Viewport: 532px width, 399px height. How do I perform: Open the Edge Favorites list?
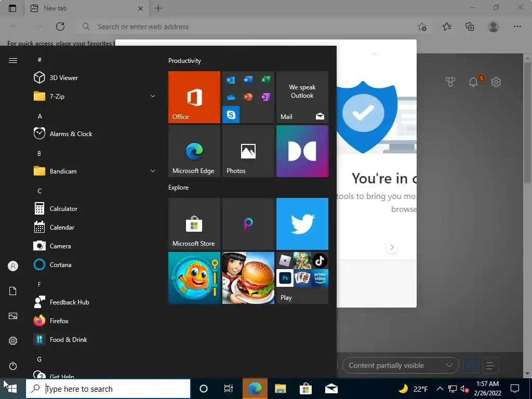(x=447, y=26)
